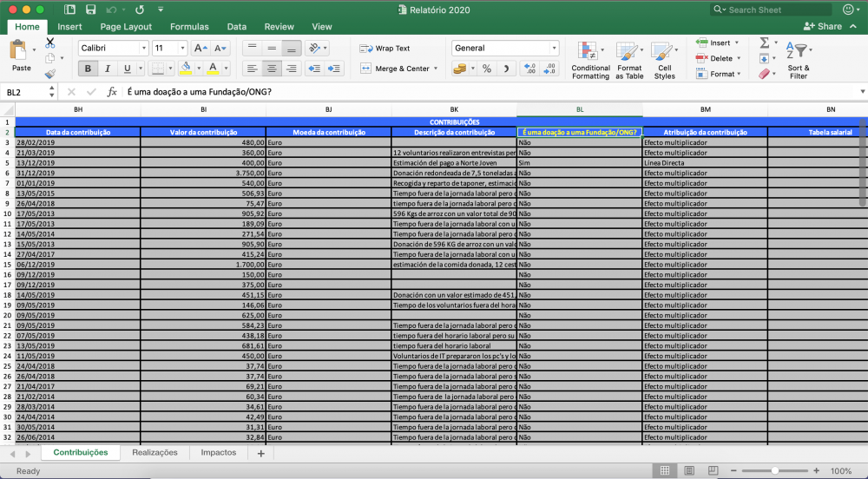Click the Save icon in title bar
Screen dimensions: 868x479
point(91,10)
